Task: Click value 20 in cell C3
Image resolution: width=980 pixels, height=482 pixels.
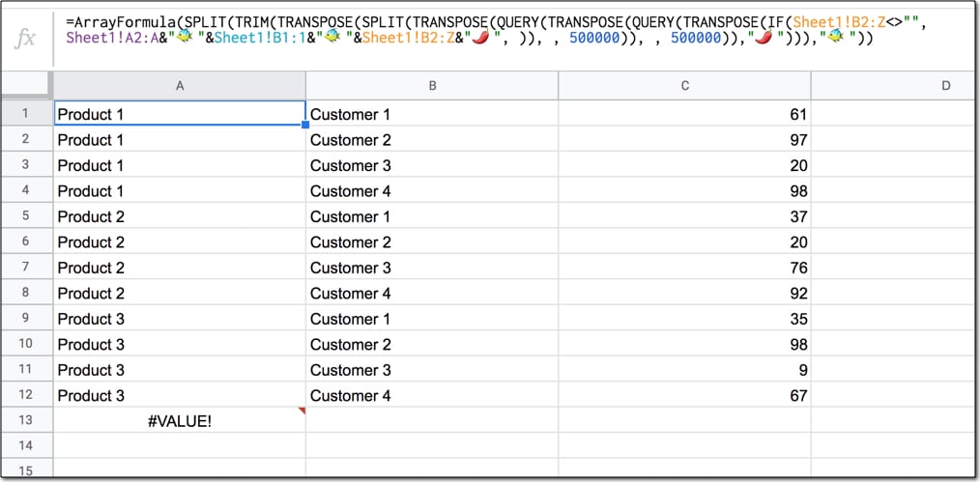Action: point(798,166)
